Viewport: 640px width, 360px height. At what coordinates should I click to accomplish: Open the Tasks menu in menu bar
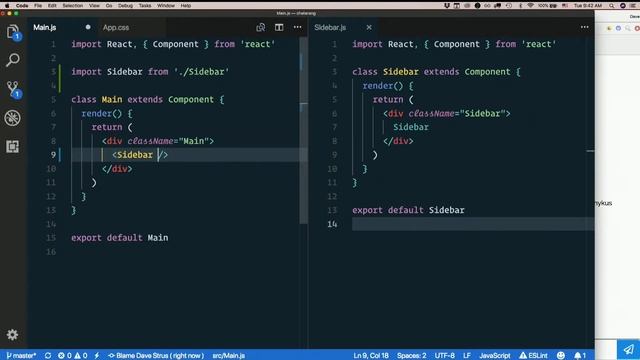pyautogui.click(x=145, y=6)
